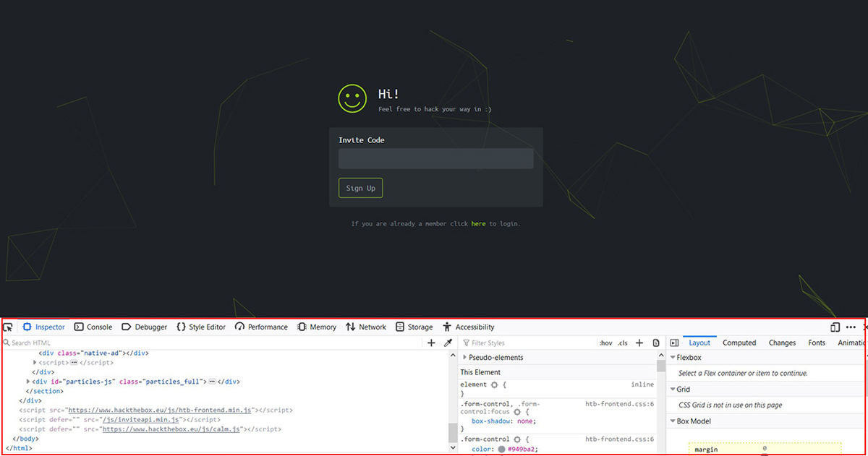Open the Accessibility panel
Image resolution: width=868 pixels, height=456 pixels.
tap(469, 327)
